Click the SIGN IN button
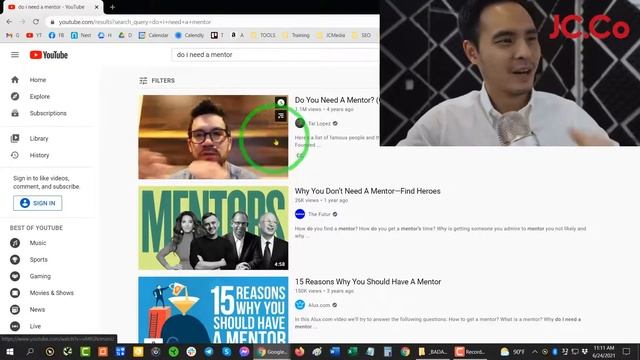The height and width of the screenshot is (360, 640). click(38, 203)
